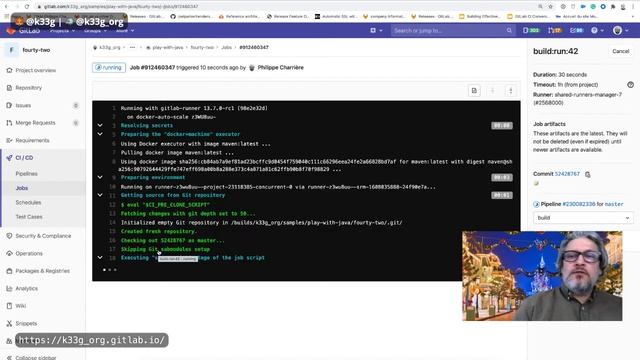
Task: Open the master branch link
Action: tap(614, 204)
